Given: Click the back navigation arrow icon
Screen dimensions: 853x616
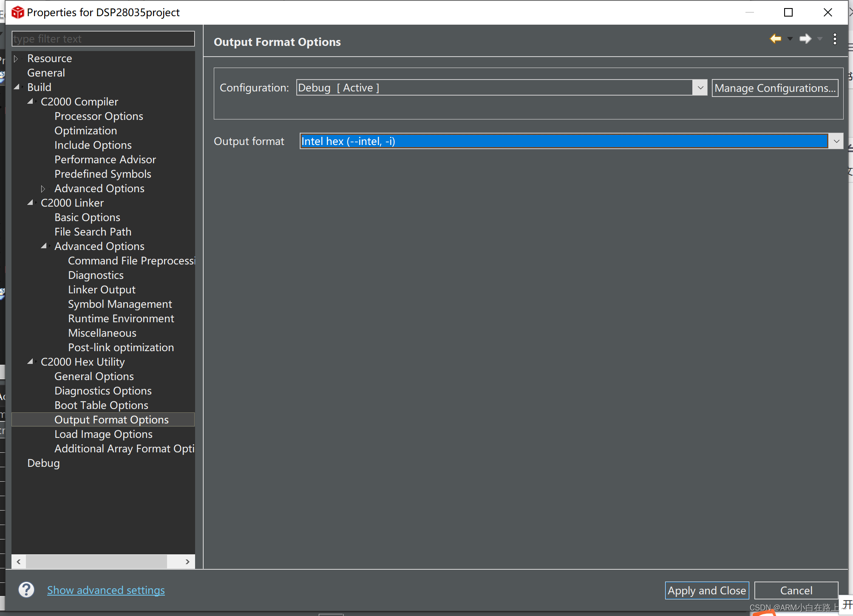Looking at the screenshot, I should (x=776, y=39).
